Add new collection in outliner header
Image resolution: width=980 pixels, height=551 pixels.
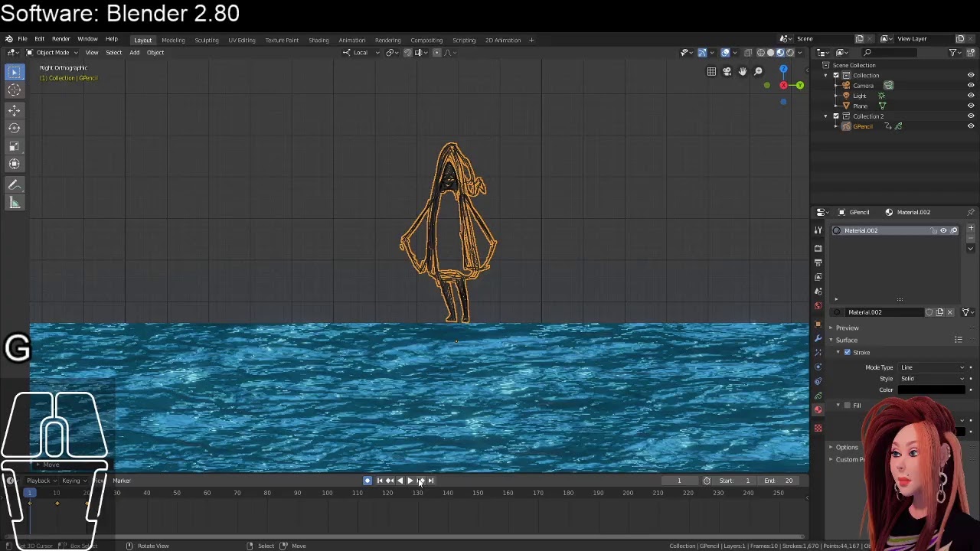970,52
